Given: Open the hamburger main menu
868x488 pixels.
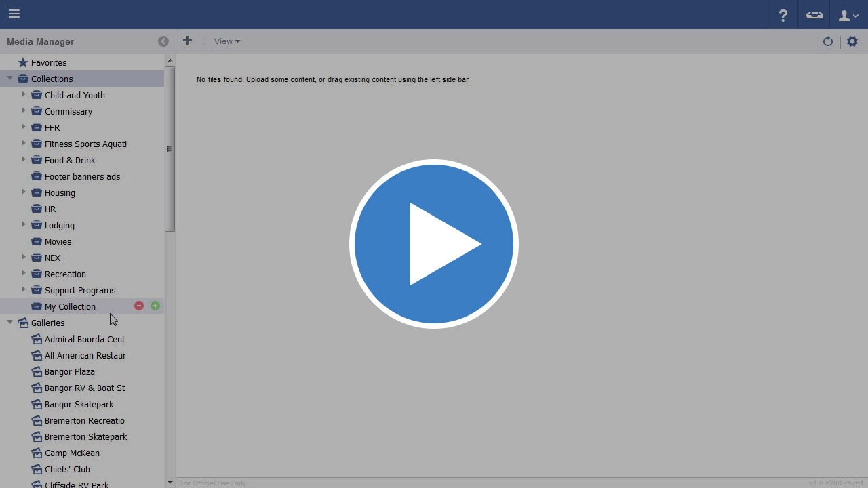Looking at the screenshot, I should pyautogui.click(x=14, y=14).
